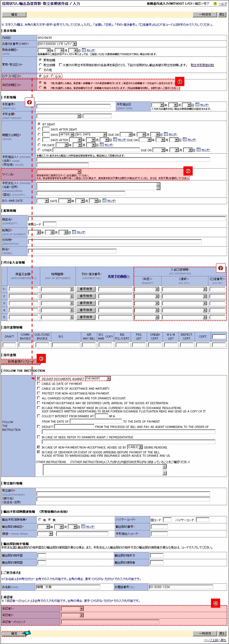Check IN CASE OF NEED, REFER option
Viewport: 229px width, 644px height.
[39, 437]
